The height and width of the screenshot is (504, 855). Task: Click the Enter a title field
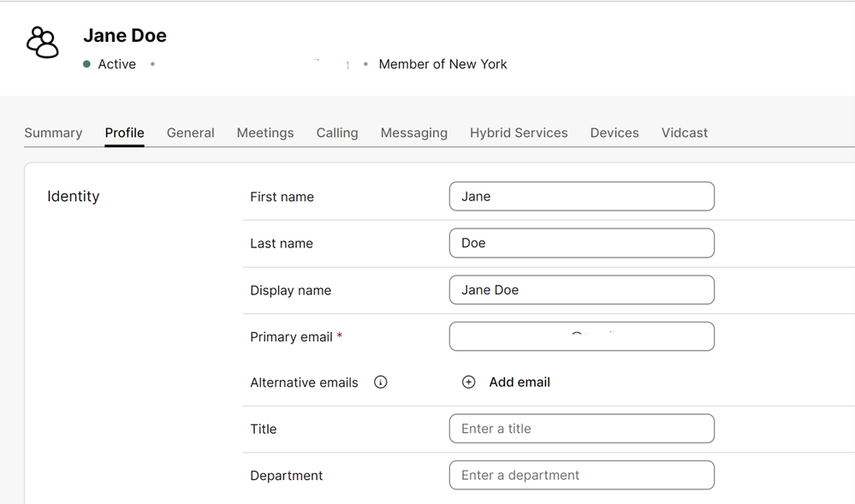tap(582, 429)
